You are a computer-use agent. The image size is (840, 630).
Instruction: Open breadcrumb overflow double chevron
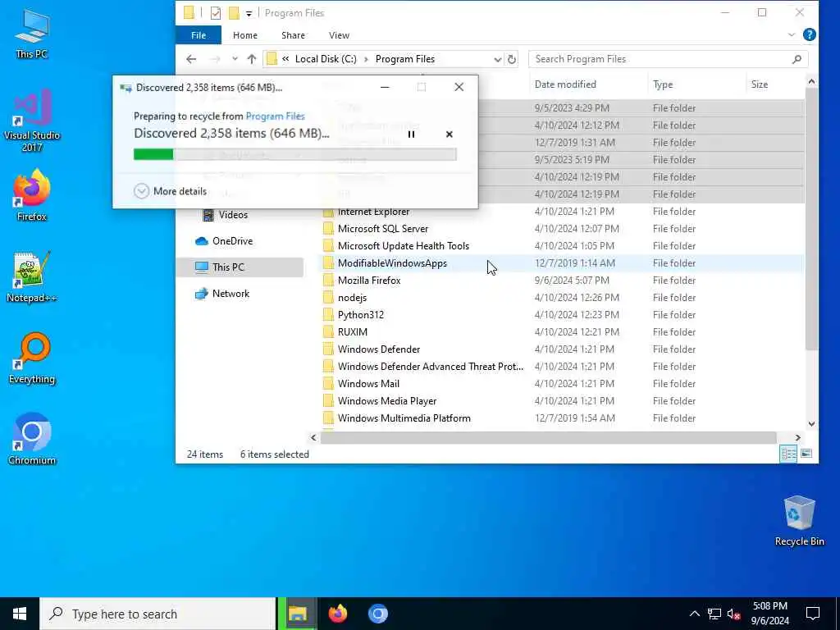285,59
